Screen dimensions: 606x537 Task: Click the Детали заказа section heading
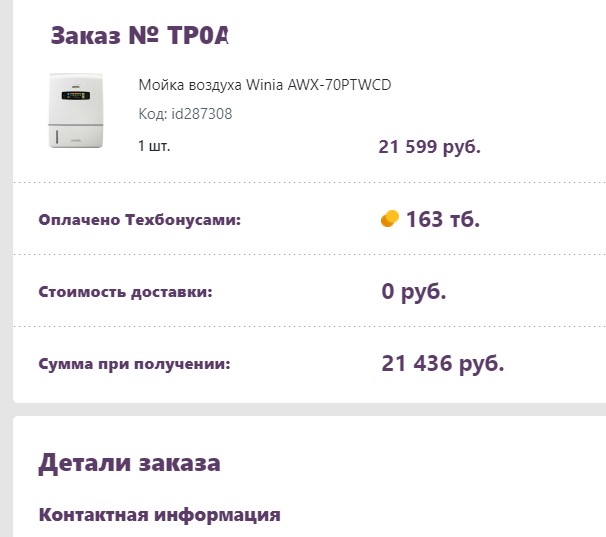129,463
